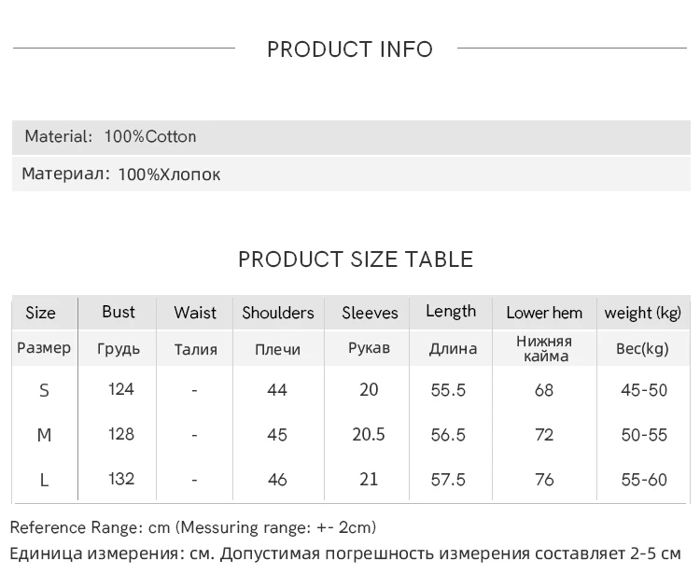Click the Sleeves column header
The height and width of the screenshot is (588, 700).
pos(370,313)
